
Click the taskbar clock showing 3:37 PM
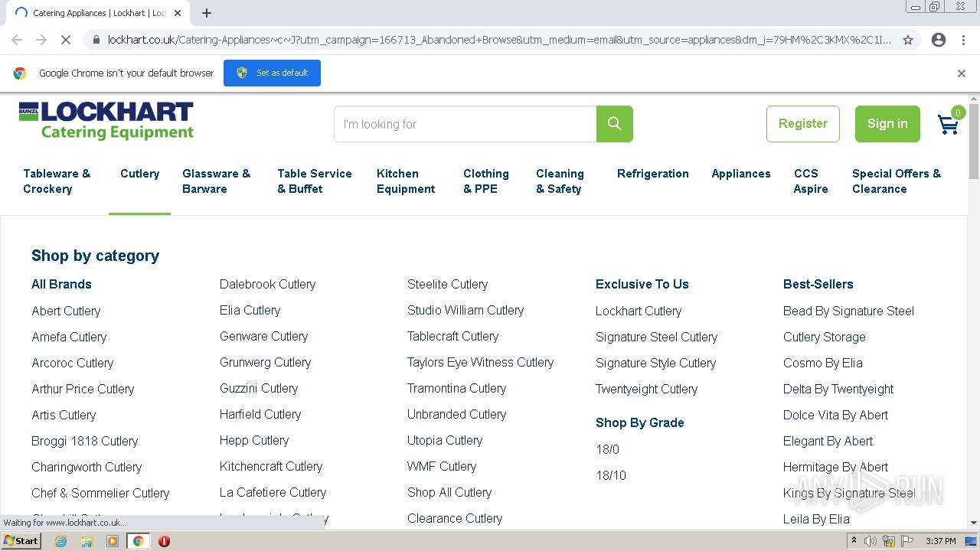(x=940, y=541)
